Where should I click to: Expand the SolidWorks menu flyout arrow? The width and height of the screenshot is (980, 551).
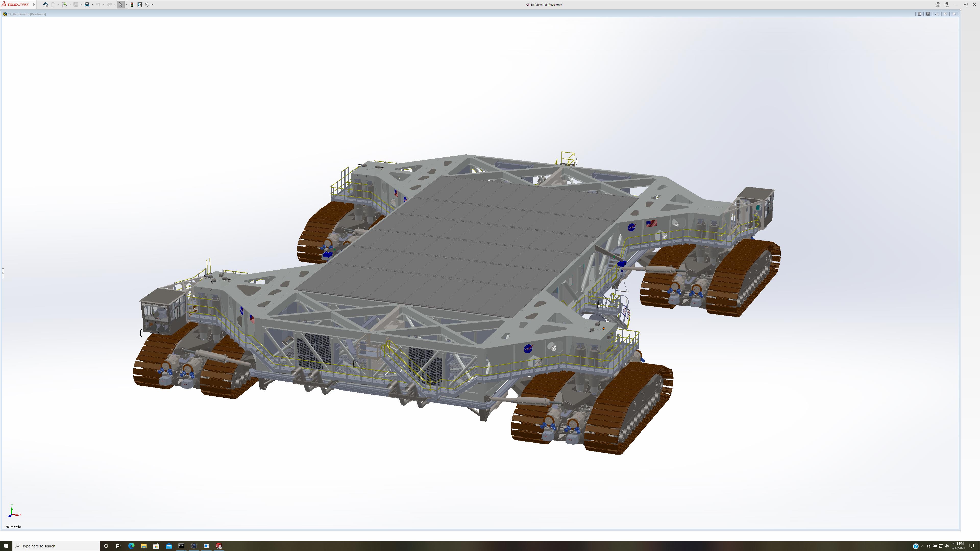(34, 5)
